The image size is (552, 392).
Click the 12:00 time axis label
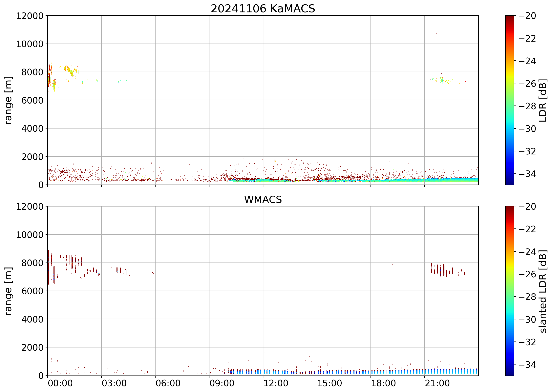coord(276,383)
